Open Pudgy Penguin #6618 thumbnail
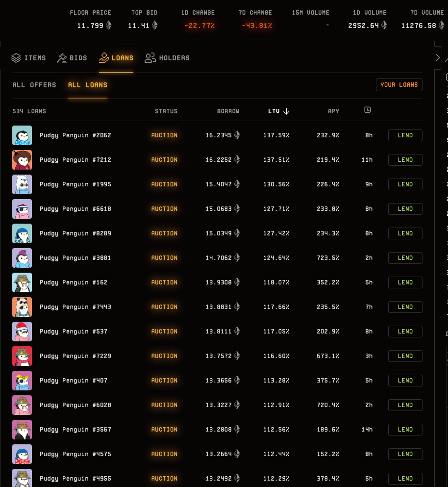 (22, 209)
